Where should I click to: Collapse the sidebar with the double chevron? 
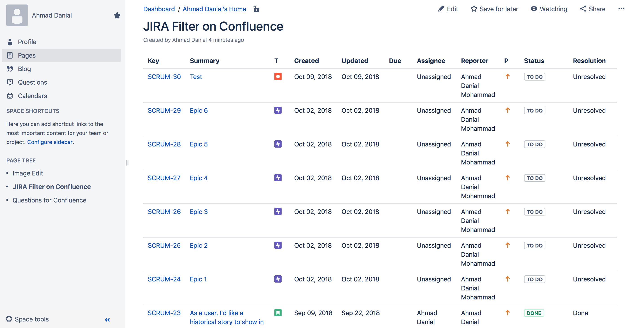[107, 319]
